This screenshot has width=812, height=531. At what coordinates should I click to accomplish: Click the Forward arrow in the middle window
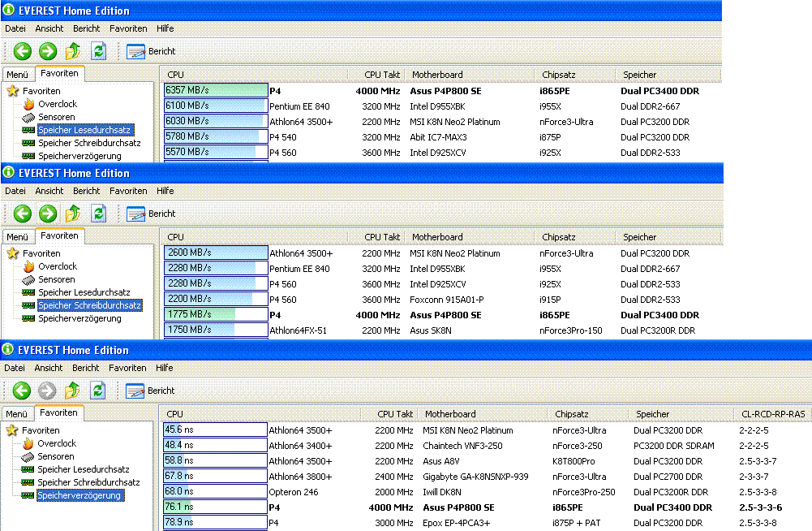48,214
